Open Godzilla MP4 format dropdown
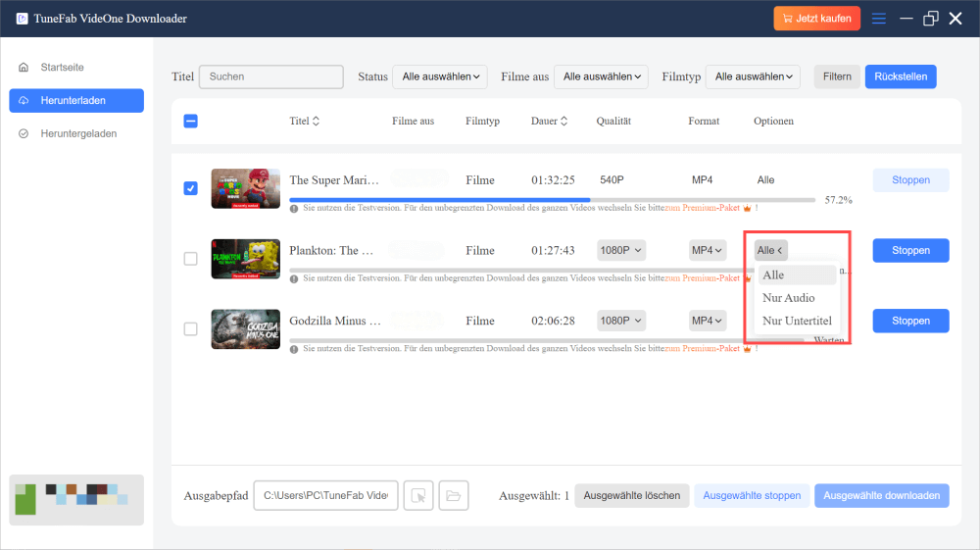The height and width of the screenshot is (550, 980). coord(708,321)
